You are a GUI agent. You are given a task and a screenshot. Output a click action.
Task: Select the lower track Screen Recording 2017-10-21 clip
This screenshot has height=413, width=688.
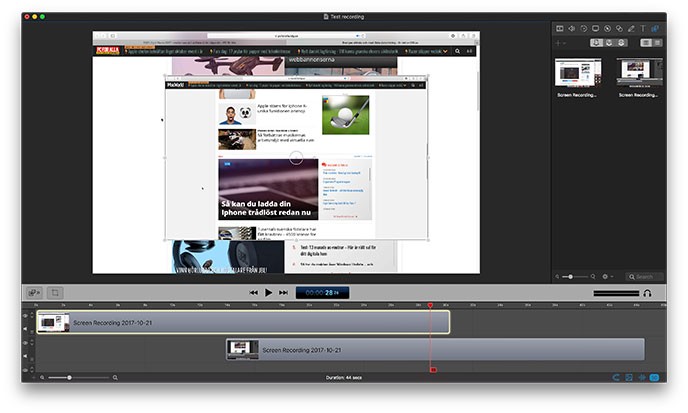(x=435, y=349)
